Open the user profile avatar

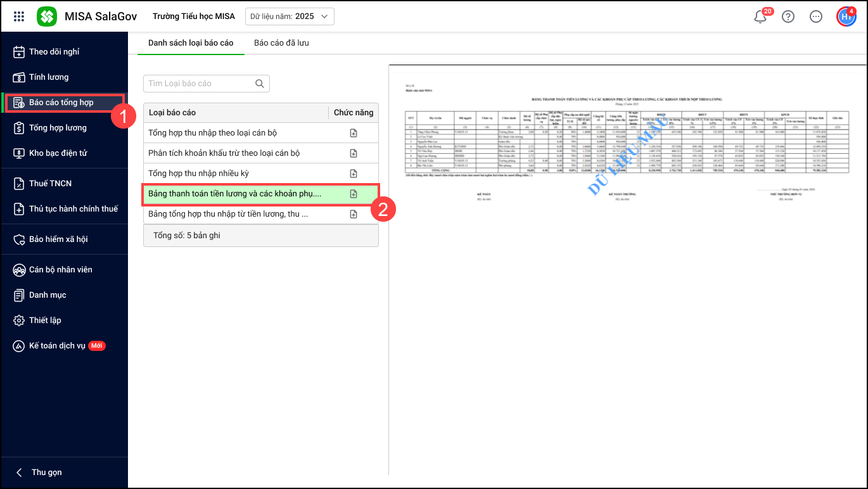846,17
